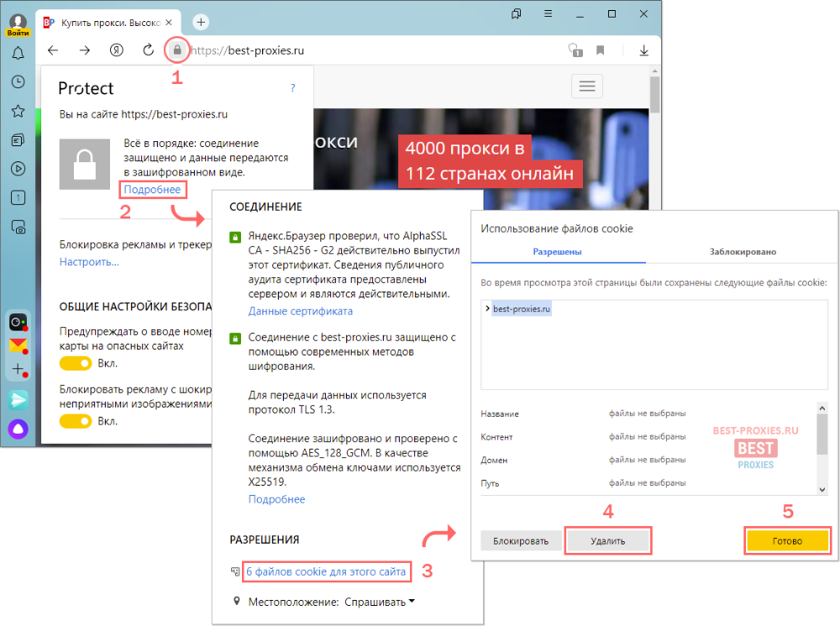Go back to the previous page
Viewport: 840px width, 626px height.
(x=52, y=50)
